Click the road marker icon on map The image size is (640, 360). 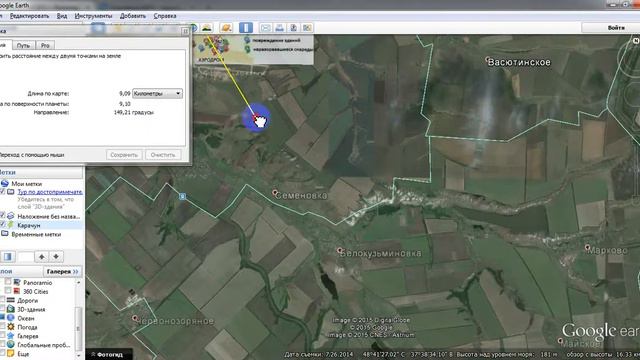point(183,196)
